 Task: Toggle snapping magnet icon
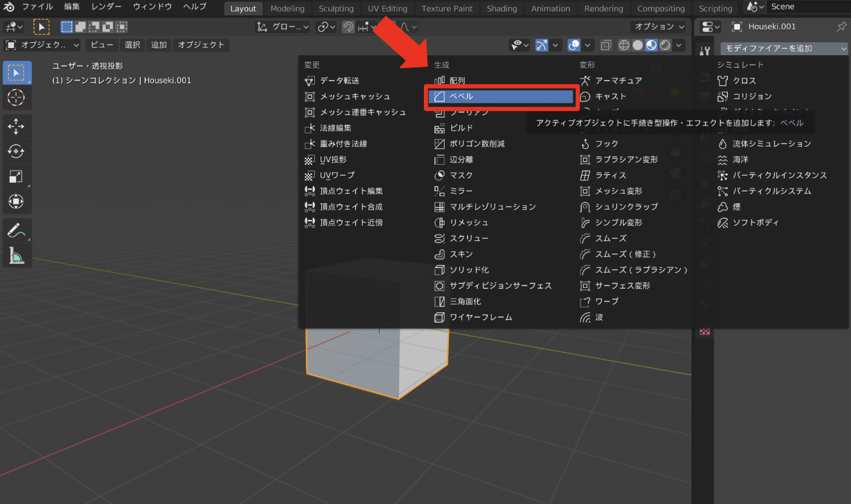pyautogui.click(x=348, y=27)
